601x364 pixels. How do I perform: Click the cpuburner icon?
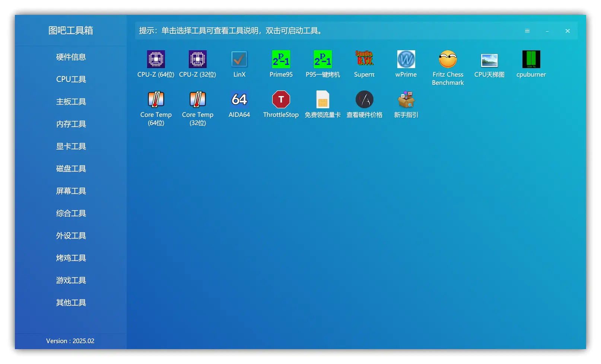pos(531,60)
